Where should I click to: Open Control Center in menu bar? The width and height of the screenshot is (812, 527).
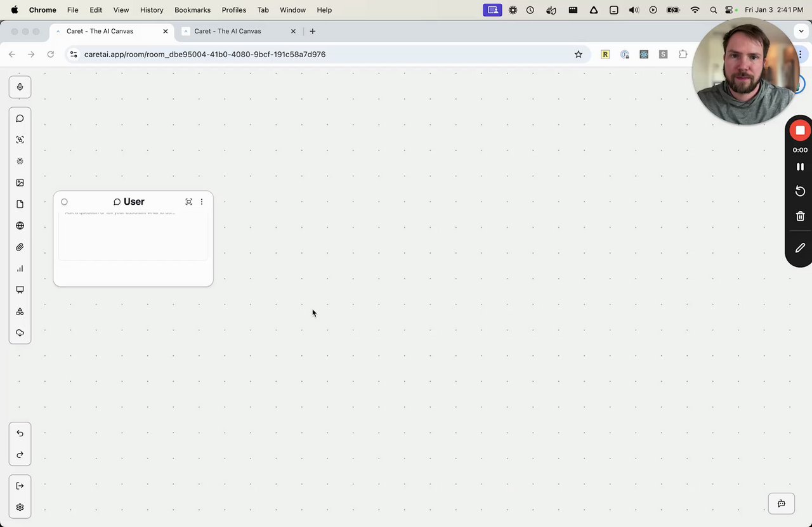pos(730,10)
